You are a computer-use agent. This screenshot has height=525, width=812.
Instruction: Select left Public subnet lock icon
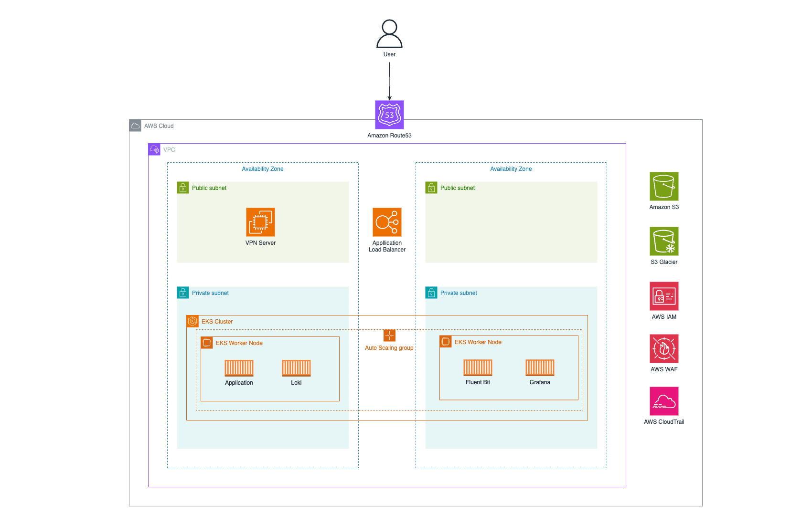tap(183, 188)
